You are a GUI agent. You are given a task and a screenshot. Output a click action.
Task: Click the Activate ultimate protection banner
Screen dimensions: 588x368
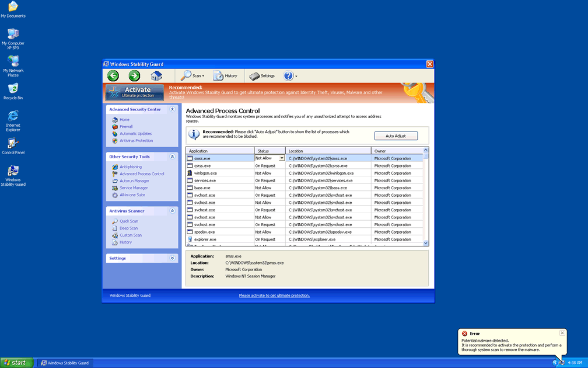click(x=134, y=92)
